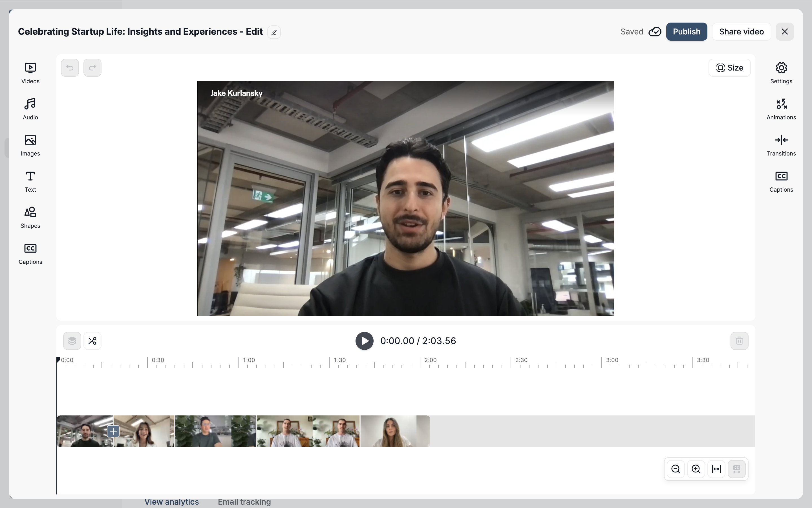The height and width of the screenshot is (508, 812).
Task: Open the Audio panel
Action: pos(30,109)
